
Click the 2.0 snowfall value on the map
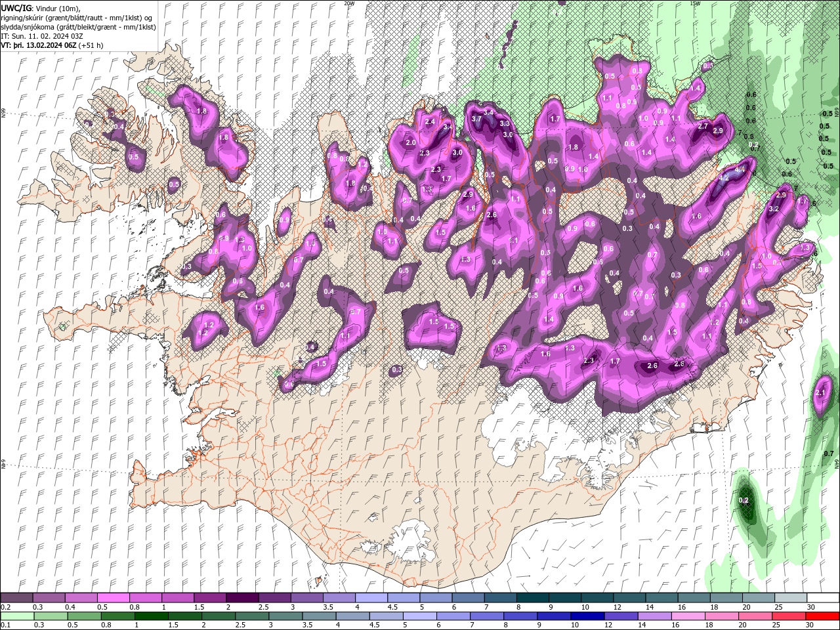pos(411,142)
